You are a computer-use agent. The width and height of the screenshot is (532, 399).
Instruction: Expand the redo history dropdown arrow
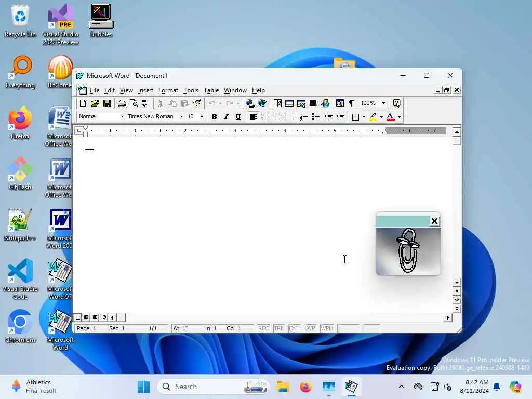[x=238, y=103]
